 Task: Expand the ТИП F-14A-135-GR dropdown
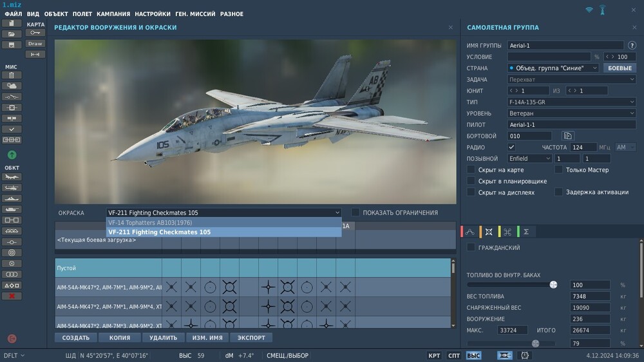coord(571,102)
